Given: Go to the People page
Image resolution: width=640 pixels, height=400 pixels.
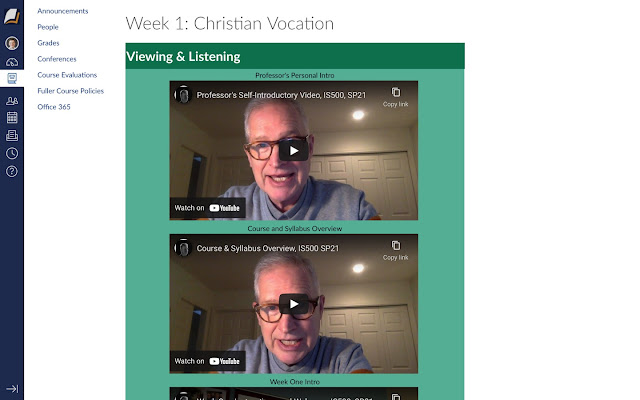Looking at the screenshot, I should tap(48, 27).
